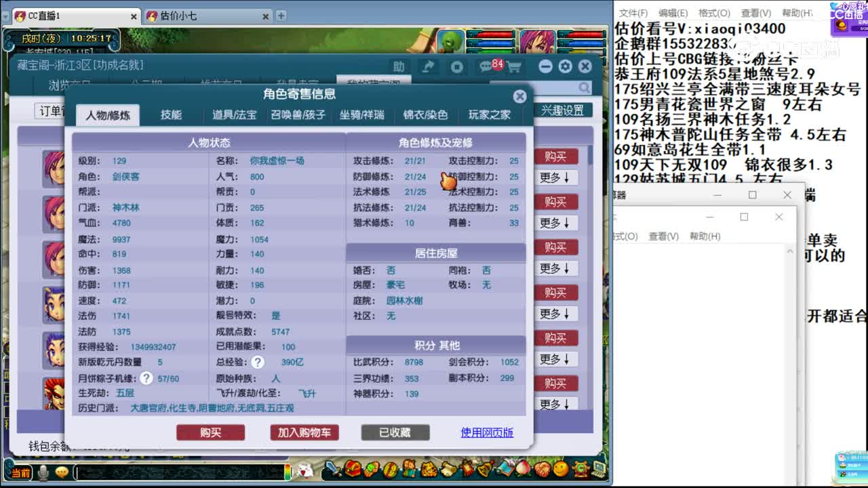Click the Notepad line 69如意岛花生全带1.1
The width and height of the screenshot is (868, 488).
[690, 150]
